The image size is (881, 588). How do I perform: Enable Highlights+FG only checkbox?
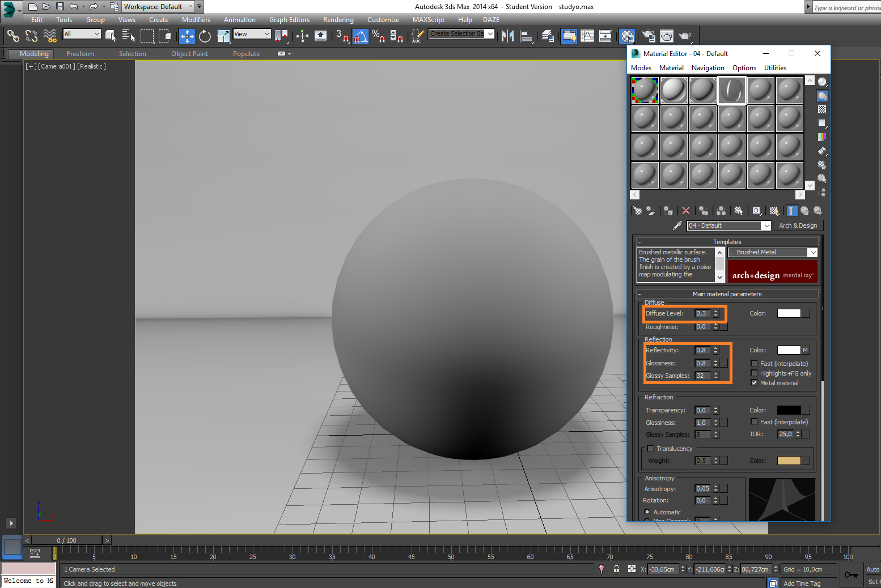(754, 373)
